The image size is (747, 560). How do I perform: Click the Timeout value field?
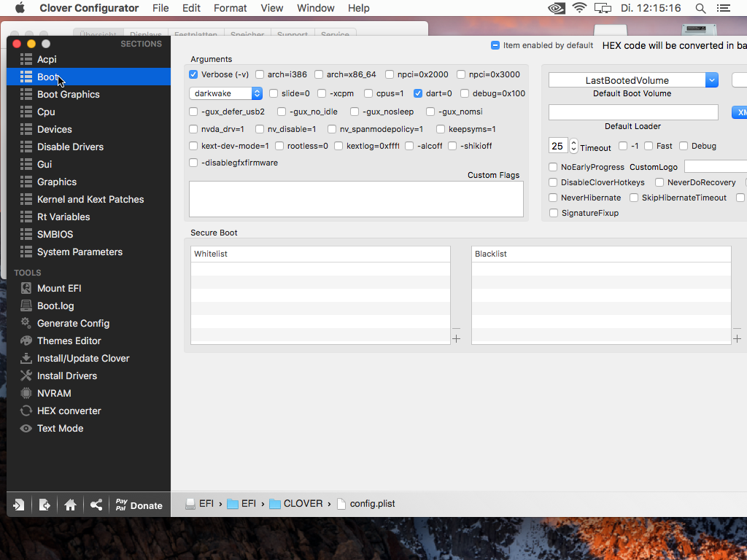pyautogui.click(x=558, y=146)
